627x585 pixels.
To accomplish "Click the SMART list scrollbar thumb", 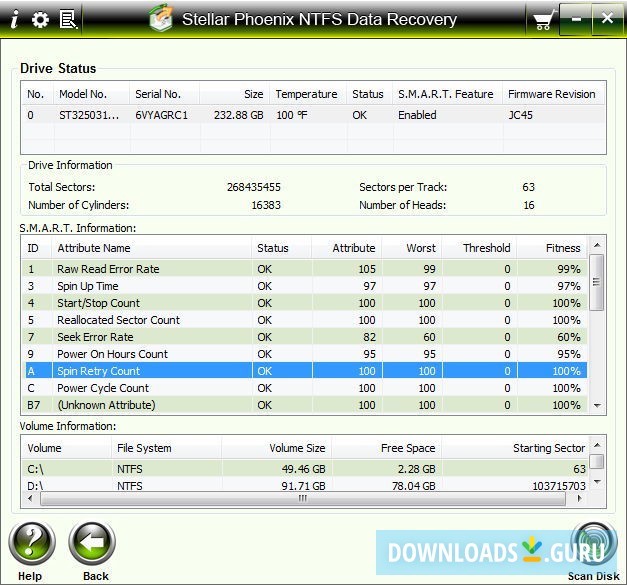I will 597,282.
